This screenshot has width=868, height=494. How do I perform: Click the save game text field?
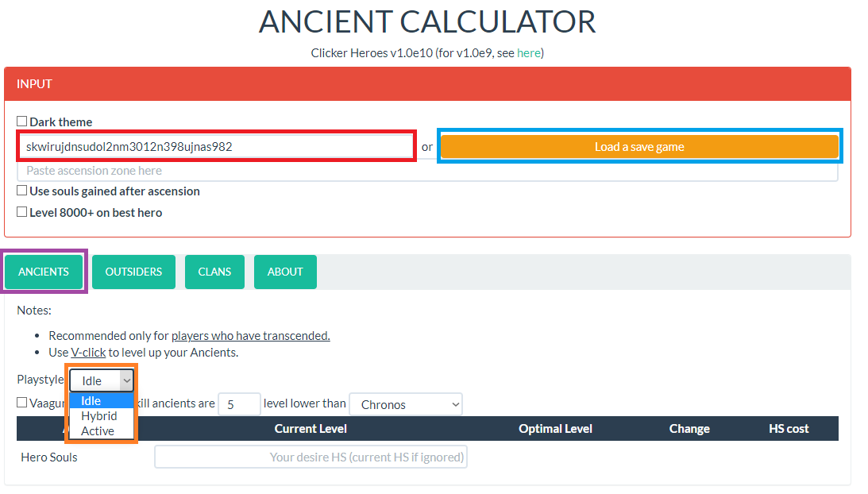[216, 147]
